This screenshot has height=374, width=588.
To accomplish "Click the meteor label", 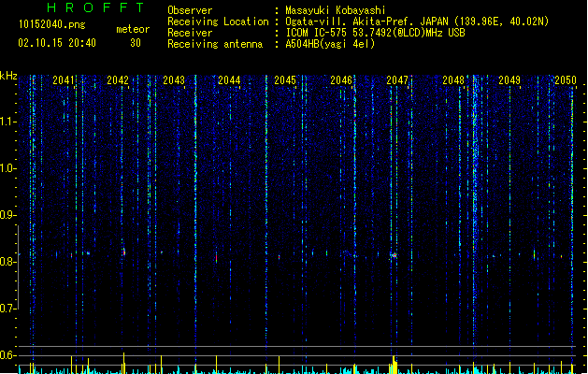I will point(133,29).
